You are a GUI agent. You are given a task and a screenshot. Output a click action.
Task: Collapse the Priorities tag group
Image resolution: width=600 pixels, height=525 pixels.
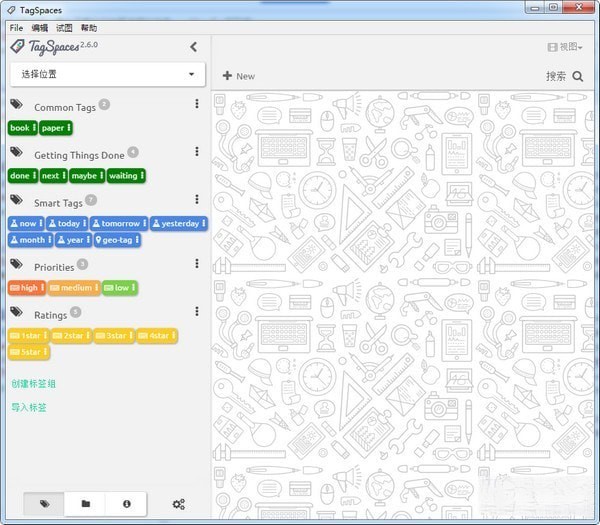53,267
